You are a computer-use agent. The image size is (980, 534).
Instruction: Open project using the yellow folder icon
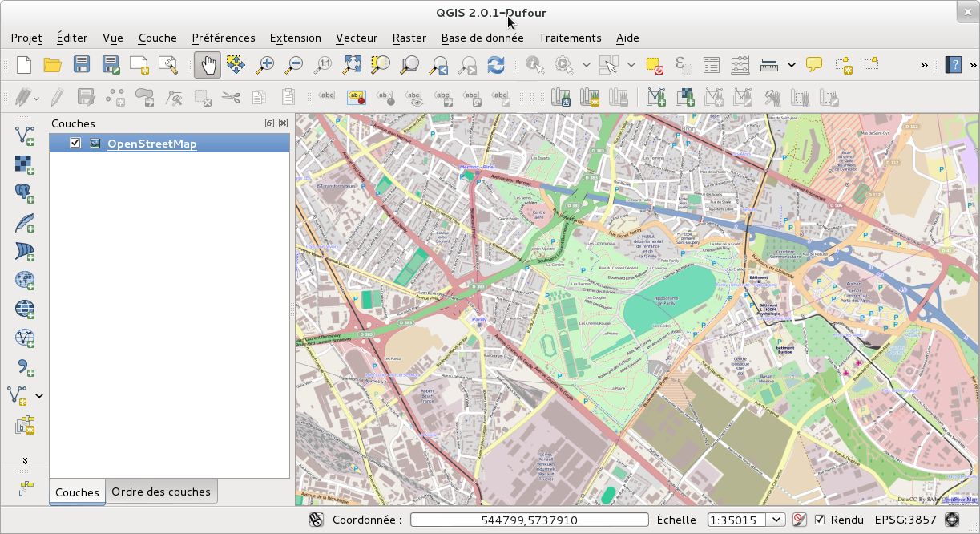(53, 65)
